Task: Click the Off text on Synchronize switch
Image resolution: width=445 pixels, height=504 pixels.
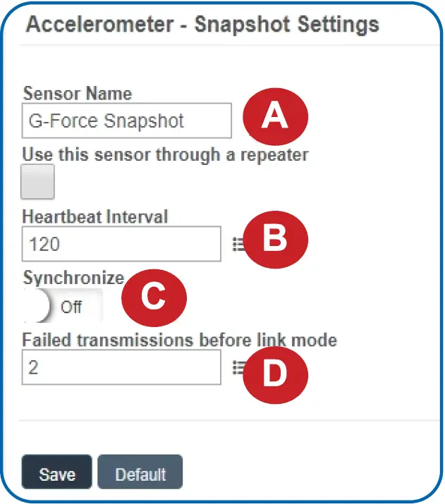Action: pos(71,307)
